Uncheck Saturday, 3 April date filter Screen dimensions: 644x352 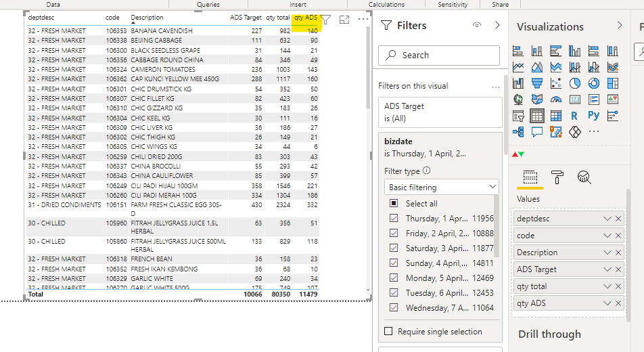[x=394, y=248]
